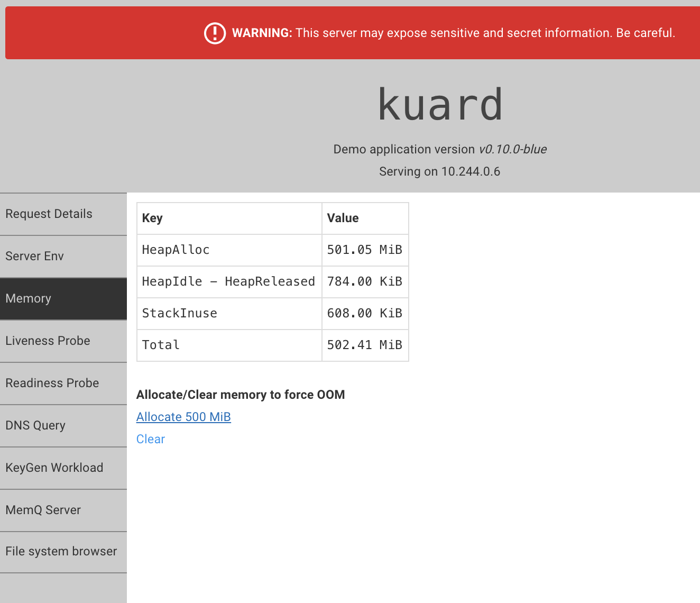Select the Total key cell
Viewport: 700px width, 603px height.
(229, 345)
